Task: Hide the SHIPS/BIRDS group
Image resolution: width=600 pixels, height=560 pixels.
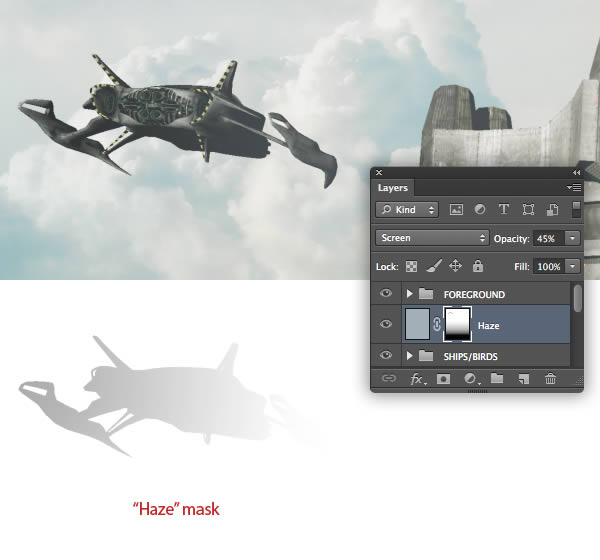Action: pos(386,355)
